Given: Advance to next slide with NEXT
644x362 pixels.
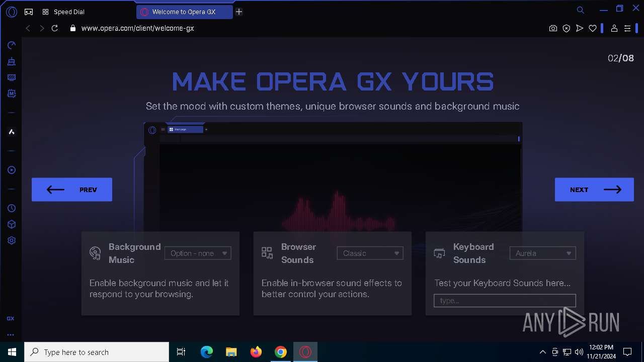Looking at the screenshot, I should pyautogui.click(x=594, y=190).
